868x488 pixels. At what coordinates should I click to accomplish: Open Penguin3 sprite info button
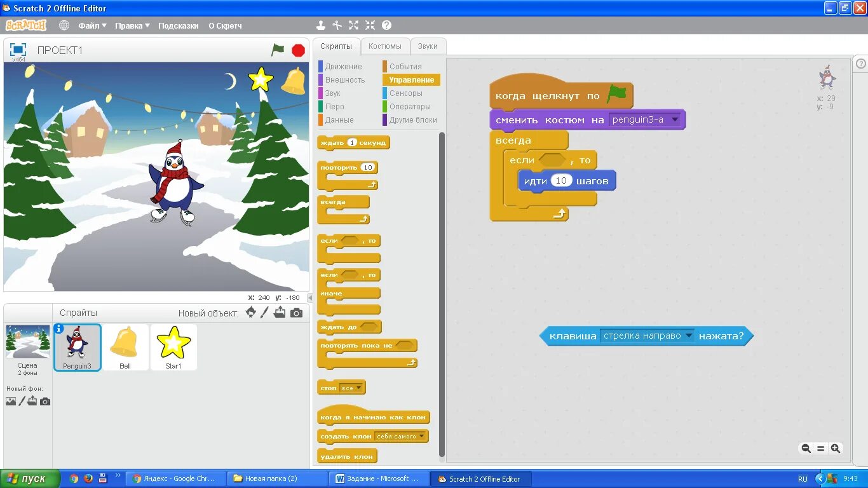(x=59, y=329)
